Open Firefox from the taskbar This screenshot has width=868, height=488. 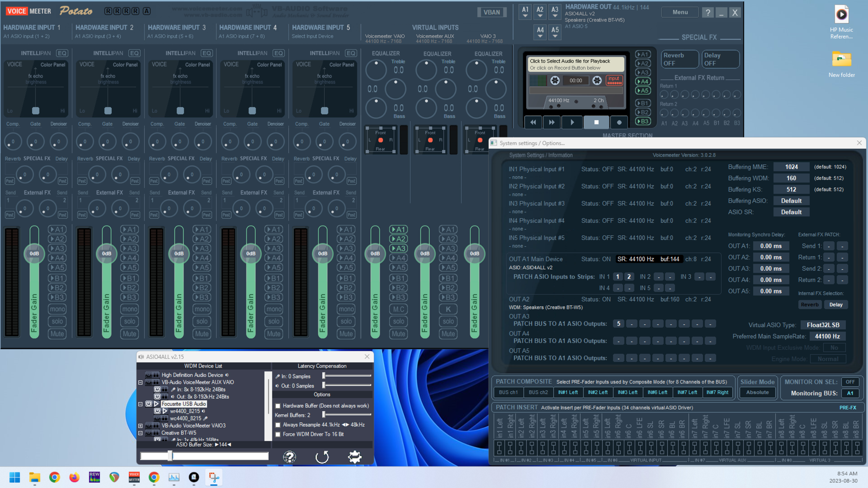click(x=74, y=477)
